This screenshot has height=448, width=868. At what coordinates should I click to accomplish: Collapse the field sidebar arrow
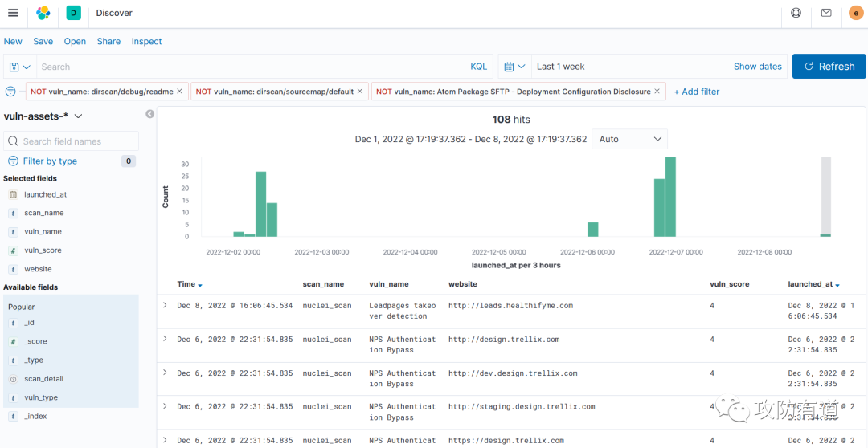[150, 114]
